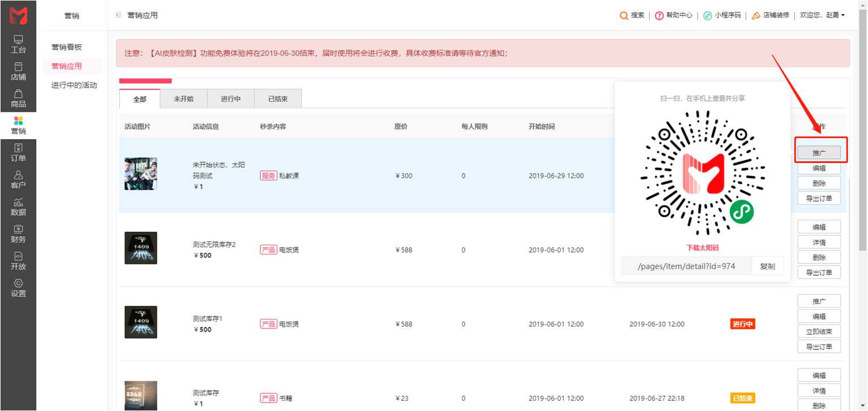This screenshot has height=411, width=868.
Task: Click the ¥300 original price
Action: 404,176
